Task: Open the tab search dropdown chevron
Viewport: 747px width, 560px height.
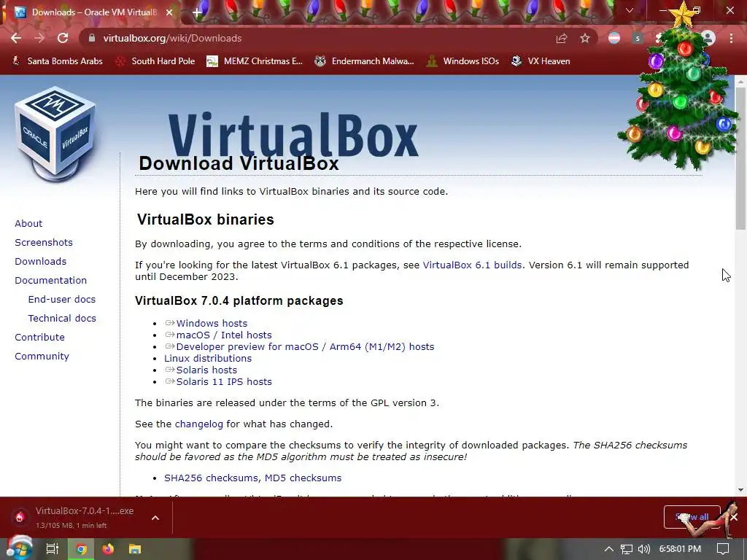Action: pyautogui.click(x=630, y=10)
